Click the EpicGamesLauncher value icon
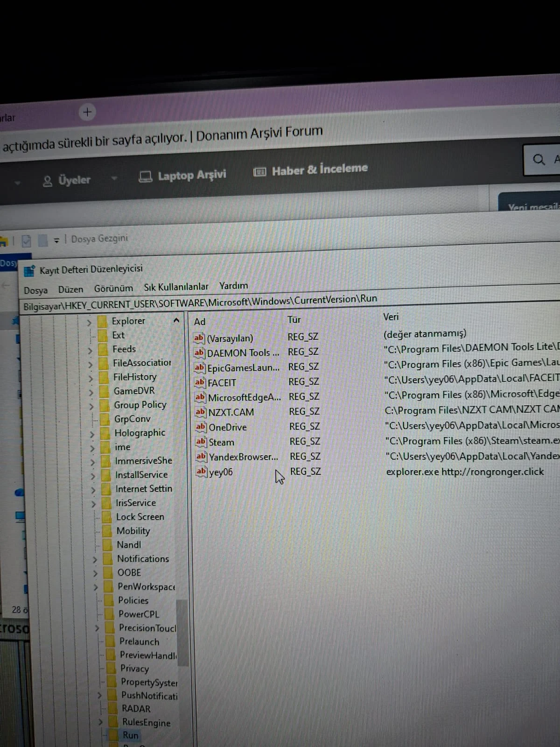The image size is (560, 747). 200,368
